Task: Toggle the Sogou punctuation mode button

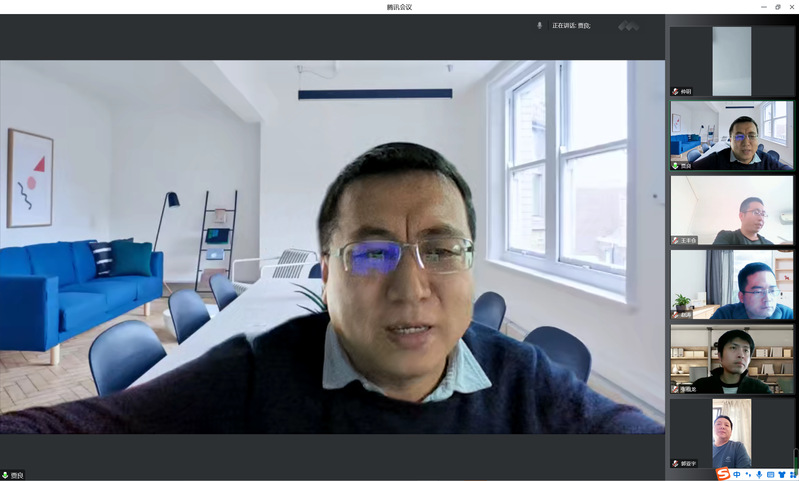Action: click(748, 473)
